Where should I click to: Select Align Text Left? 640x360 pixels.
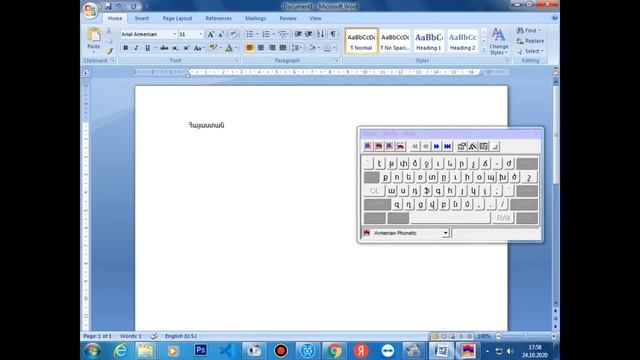249,48
